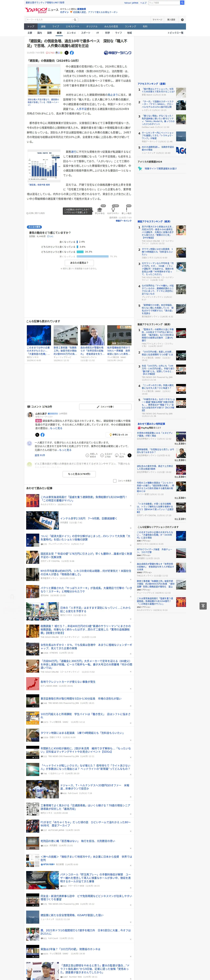Expand user comment 一人親方 with もっと見る
Viewport: 210px width, 980px height.
click(65, 450)
